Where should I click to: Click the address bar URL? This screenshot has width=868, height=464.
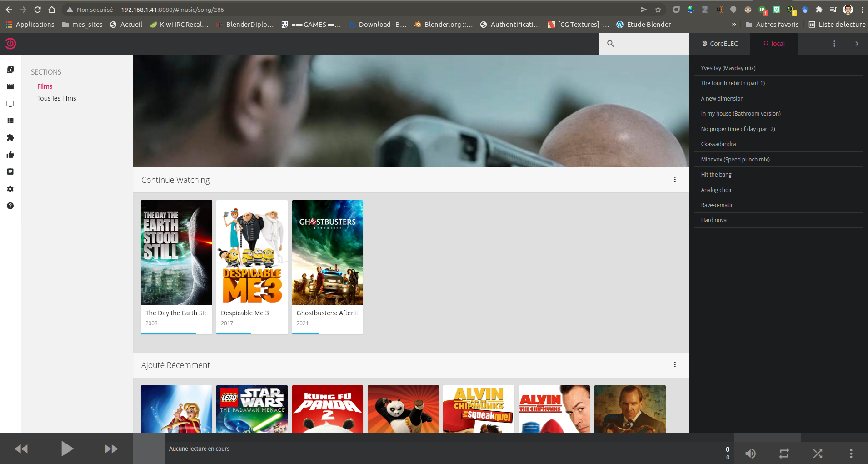tap(172, 10)
